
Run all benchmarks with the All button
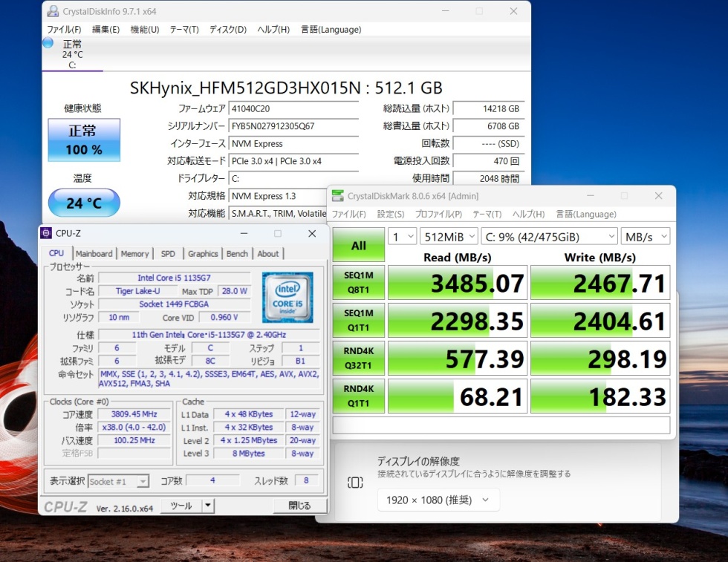point(358,245)
